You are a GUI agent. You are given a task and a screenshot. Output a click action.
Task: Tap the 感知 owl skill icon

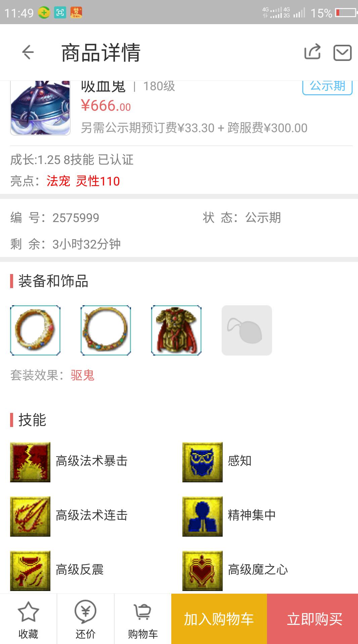203,462
